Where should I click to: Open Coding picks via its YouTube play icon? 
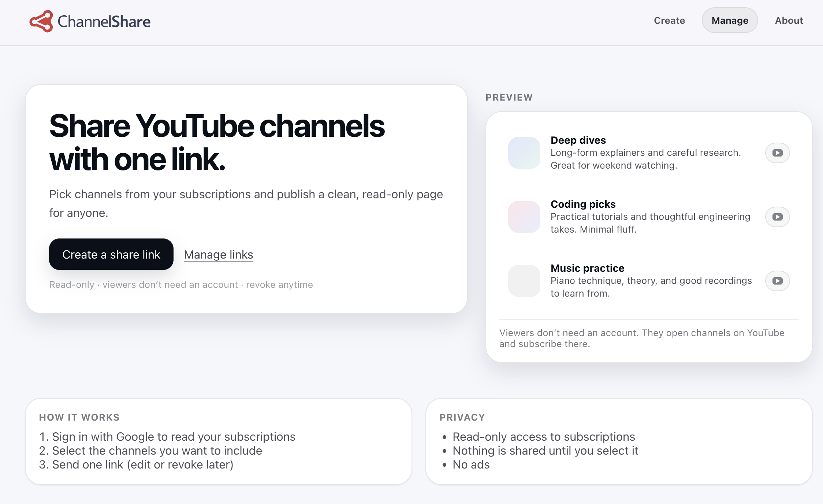coord(777,217)
